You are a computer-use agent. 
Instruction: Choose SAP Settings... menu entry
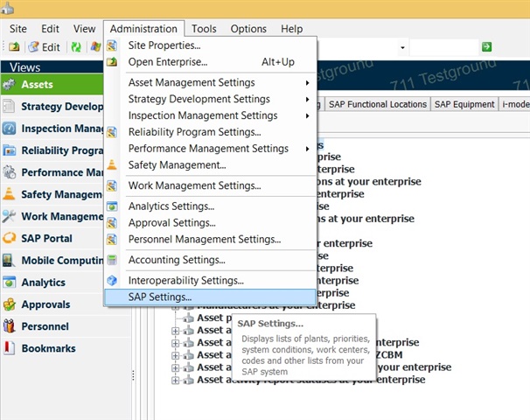coord(210,297)
